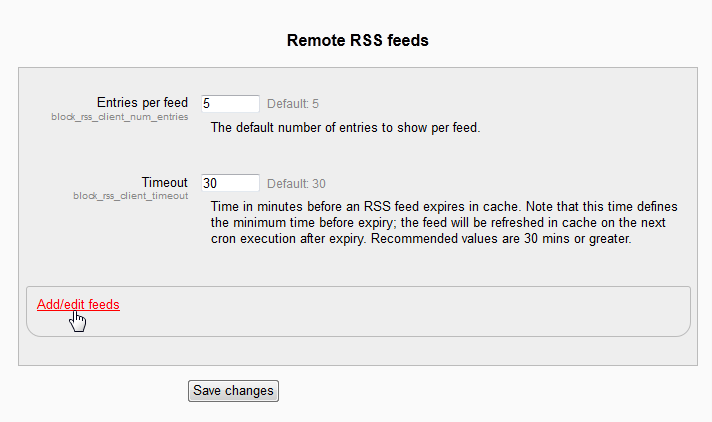Select the block_rss_client_num_entries setting name
Image resolution: width=712 pixels, height=422 pixels.
pos(120,117)
